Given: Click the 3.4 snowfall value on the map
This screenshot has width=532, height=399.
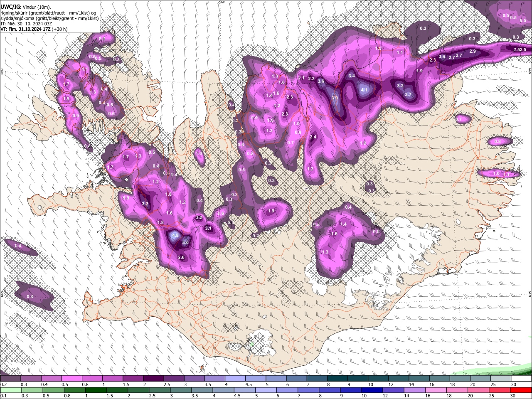Looking at the screenshot, I should coord(352,76).
